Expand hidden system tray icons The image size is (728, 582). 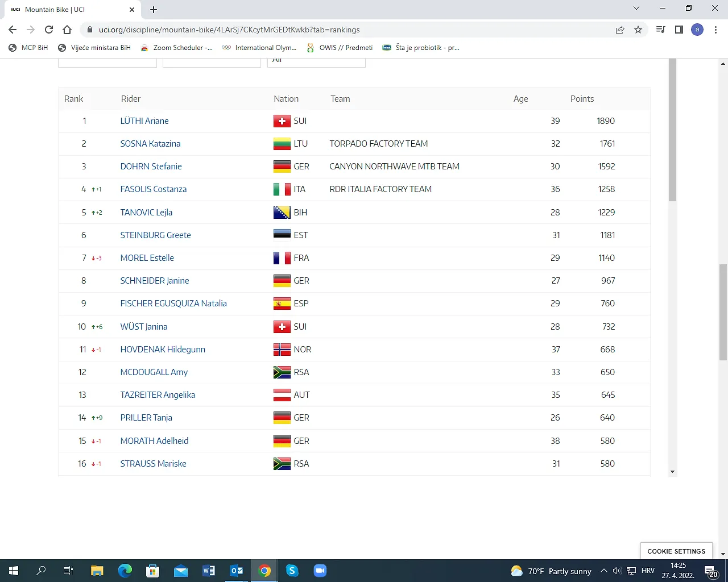pyautogui.click(x=603, y=571)
